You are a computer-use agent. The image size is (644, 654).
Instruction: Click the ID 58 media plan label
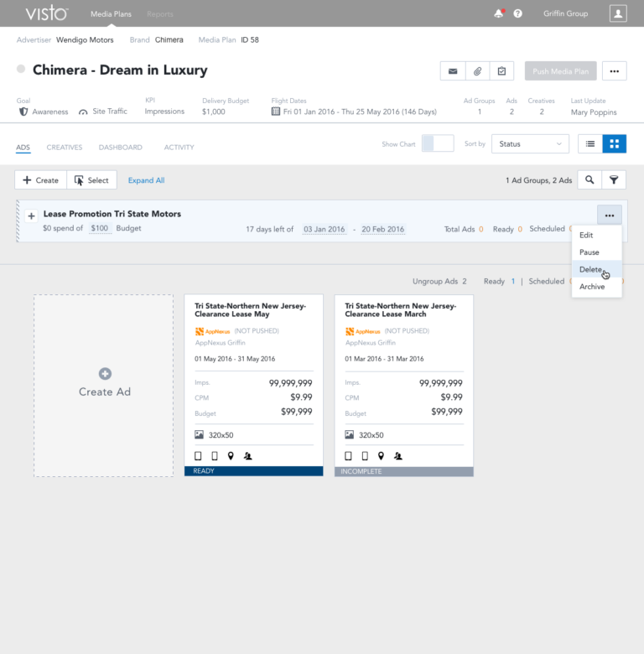[x=249, y=40]
